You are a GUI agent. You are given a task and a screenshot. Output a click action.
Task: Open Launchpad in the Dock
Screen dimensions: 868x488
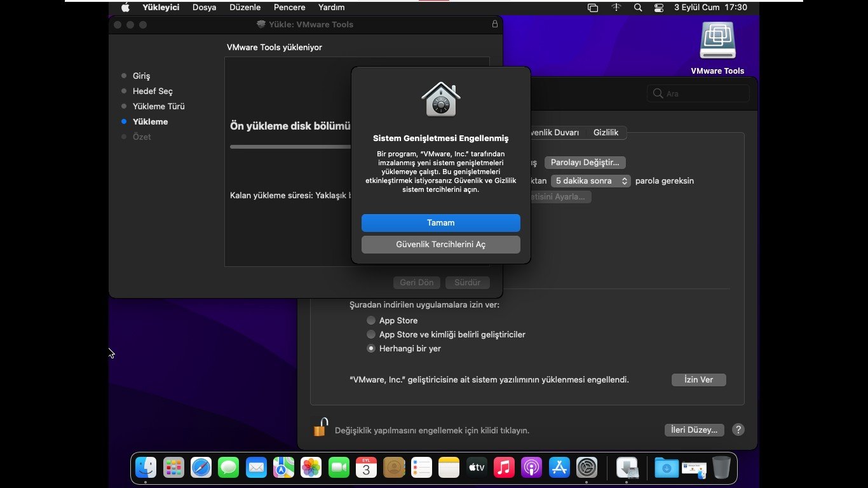pyautogui.click(x=173, y=468)
